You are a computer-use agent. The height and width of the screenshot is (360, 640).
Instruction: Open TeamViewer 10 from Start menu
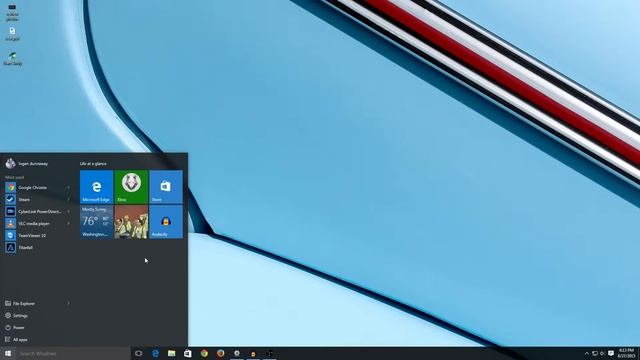[37, 236]
